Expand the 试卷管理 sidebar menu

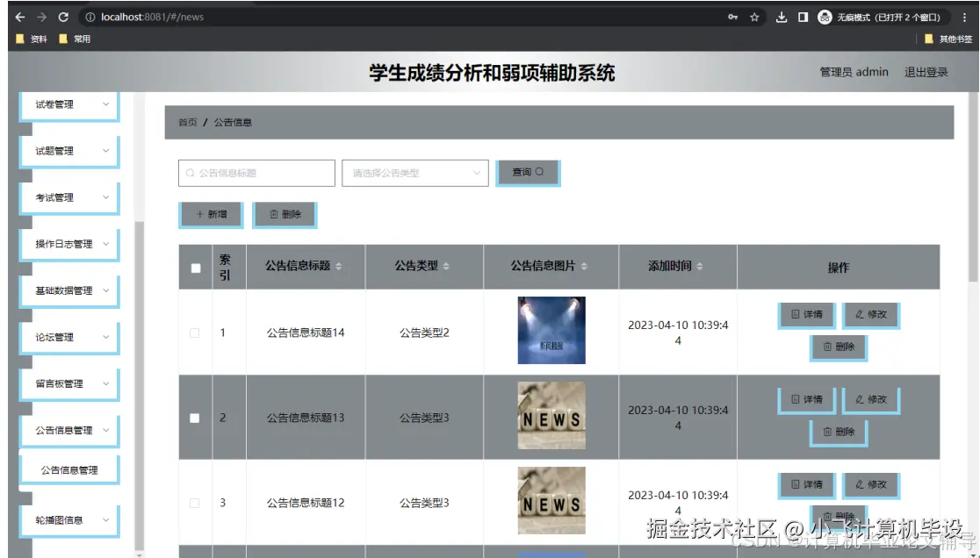[x=69, y=105]
